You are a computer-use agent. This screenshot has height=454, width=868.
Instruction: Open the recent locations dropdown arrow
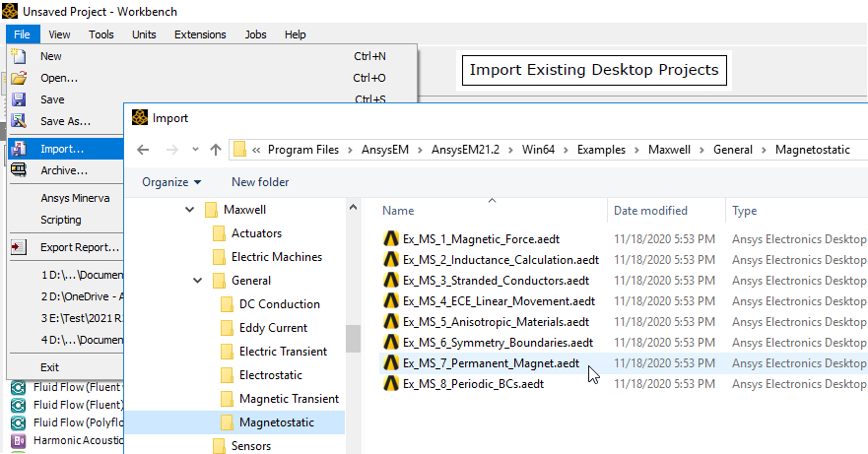pyautogui.click(x=195, y=150)
